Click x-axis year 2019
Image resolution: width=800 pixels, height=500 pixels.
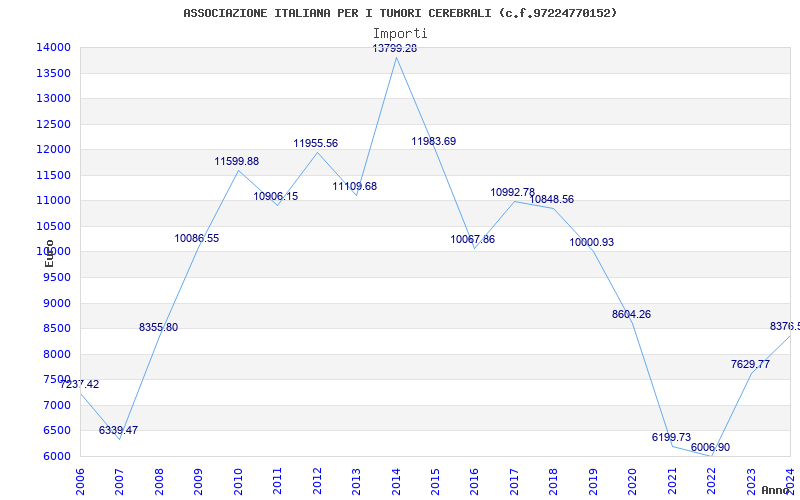tap(593, 482)
